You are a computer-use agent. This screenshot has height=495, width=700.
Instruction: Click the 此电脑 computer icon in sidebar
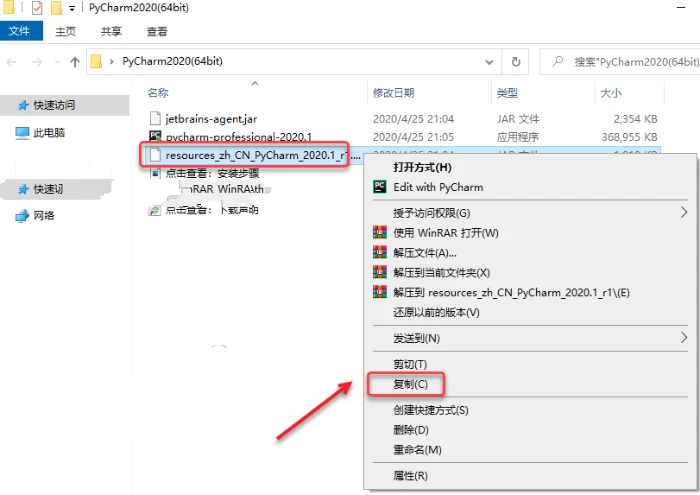point(22,132)
